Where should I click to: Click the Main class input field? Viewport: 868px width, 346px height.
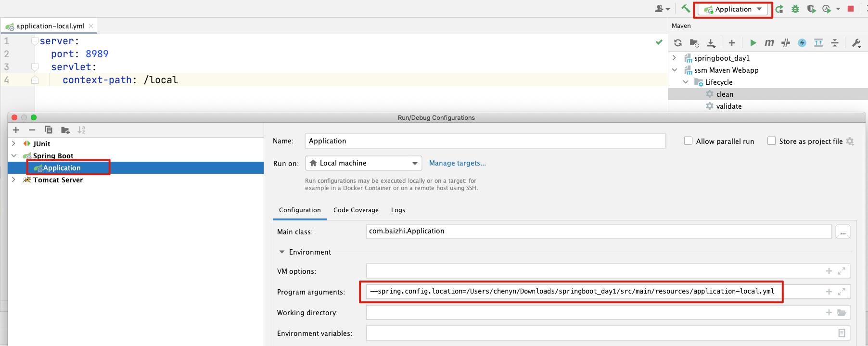[599, 231]
